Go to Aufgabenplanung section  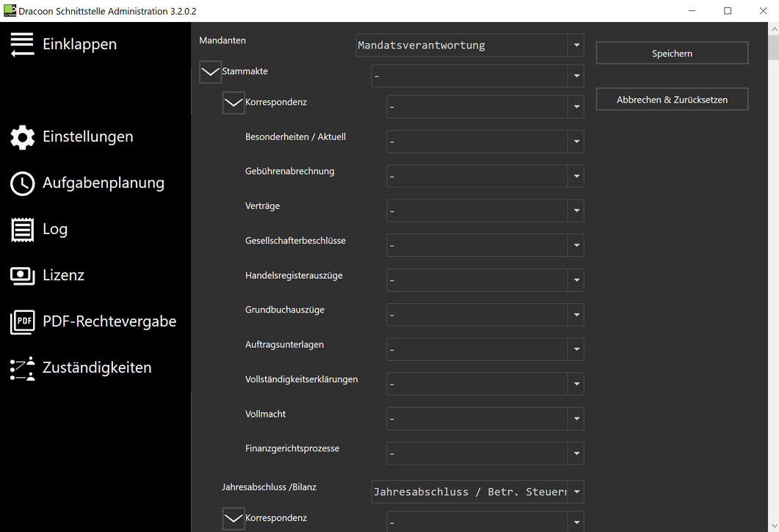pyautogui.click(x=104, y=183)
